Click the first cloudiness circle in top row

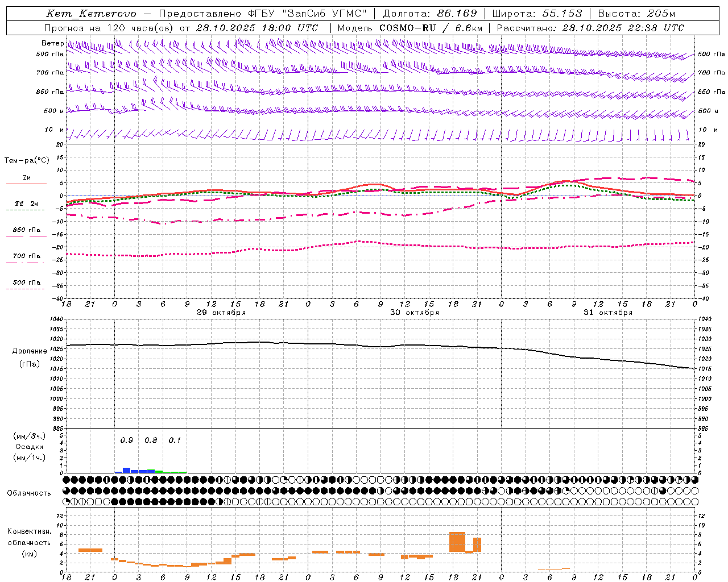(67, 480)
